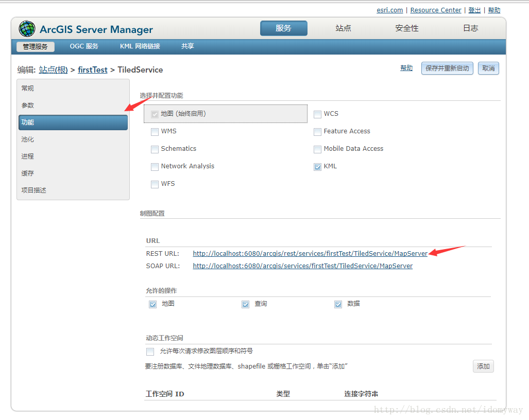Screen dimensions: 529x420
Task: Open the 服务 top tab
Action: [283, 28]
